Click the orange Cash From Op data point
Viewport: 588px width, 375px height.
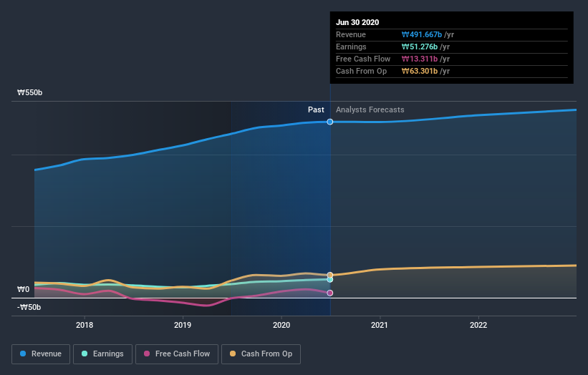tap(330, 275)
